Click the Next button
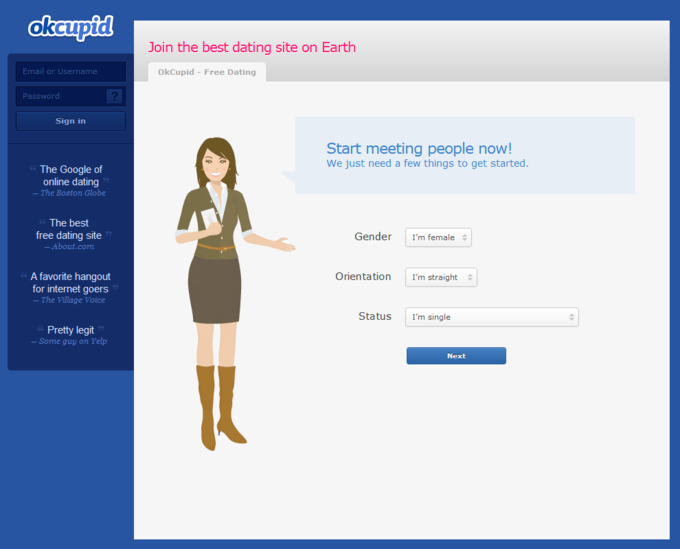Image resolution: width=680 pixels, height=549 pixels. (456, 356)
